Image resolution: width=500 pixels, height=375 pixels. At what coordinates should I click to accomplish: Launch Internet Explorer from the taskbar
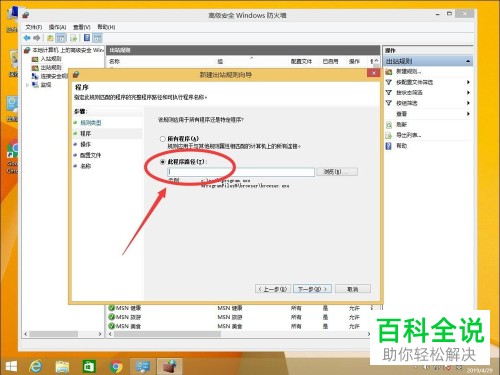click(35, 366)
